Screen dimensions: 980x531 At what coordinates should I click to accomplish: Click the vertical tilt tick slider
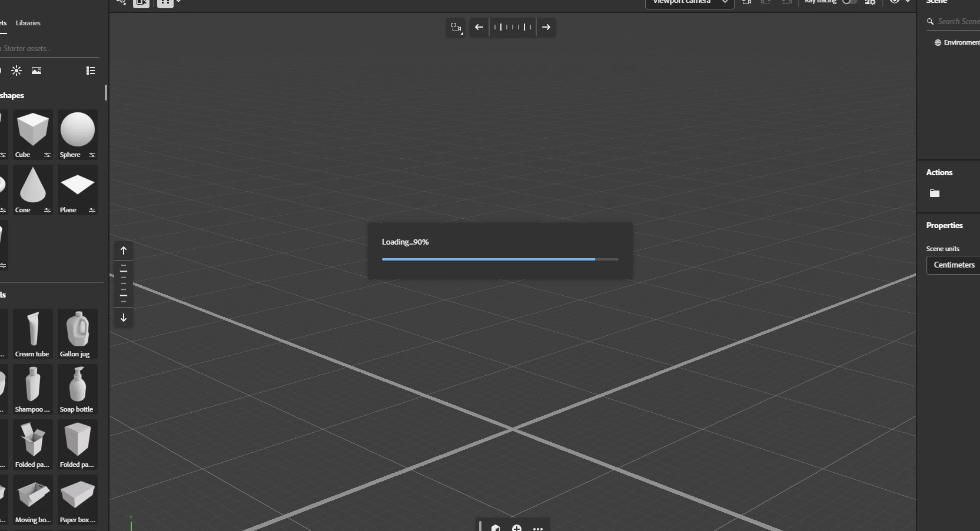(124, 284)
